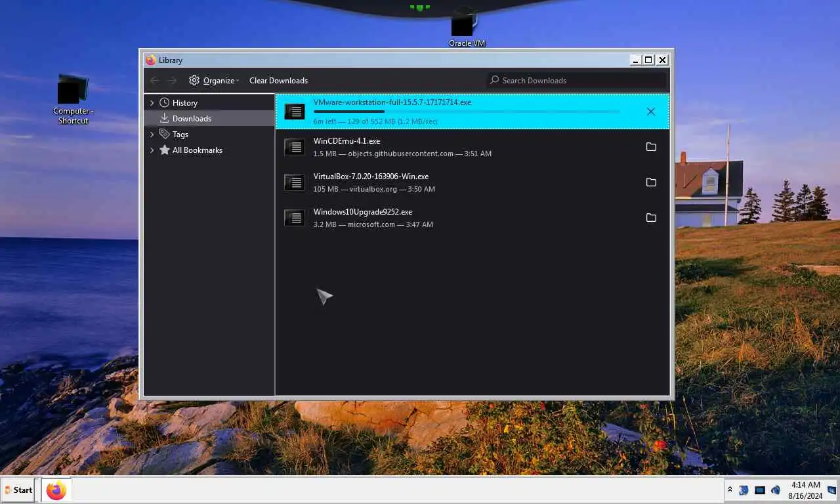Click the '105 MB — virtualbox.org' details
This screenshot has width=840, height=504.
click(374, 189)
